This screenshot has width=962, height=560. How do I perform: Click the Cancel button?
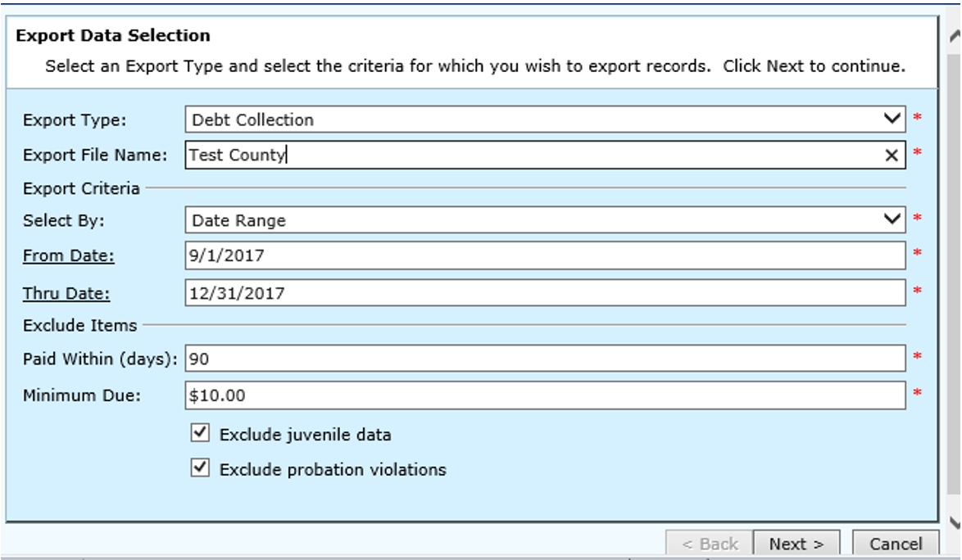pyautogui.click(x=896, y=544)
